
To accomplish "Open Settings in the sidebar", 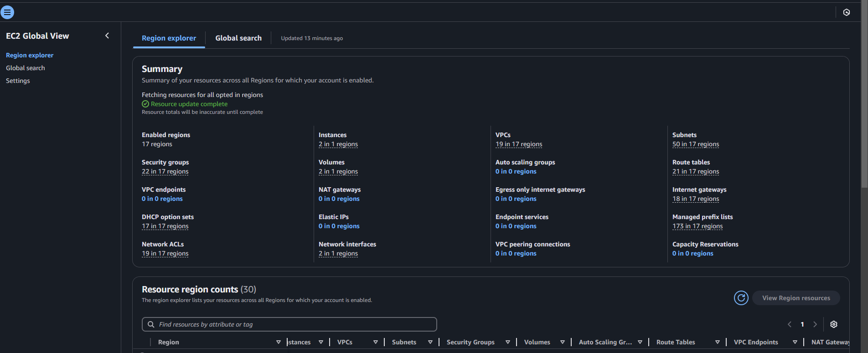I will coord(18,81).
